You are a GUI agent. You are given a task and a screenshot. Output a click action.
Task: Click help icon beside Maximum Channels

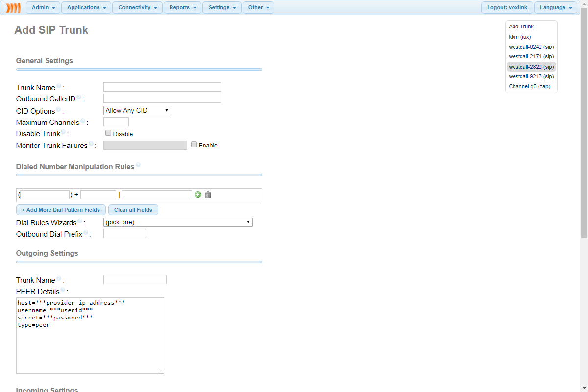pyautogui.click(x=83, y=121)
